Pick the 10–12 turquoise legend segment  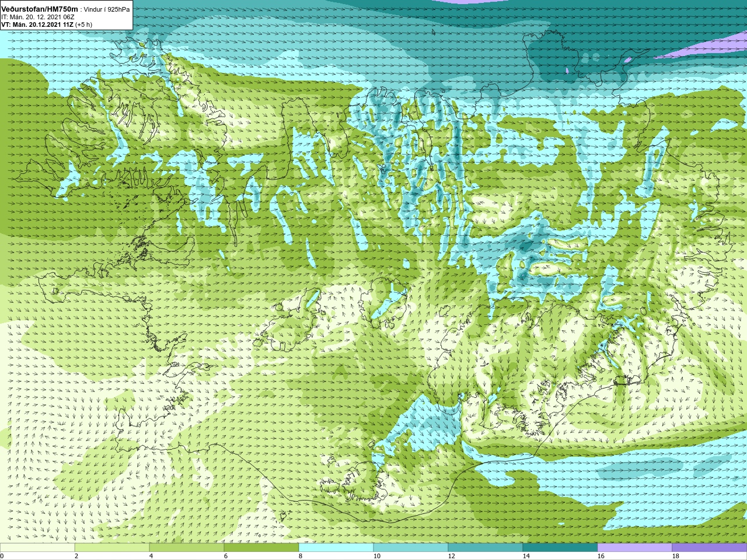(x=411, y=548)
